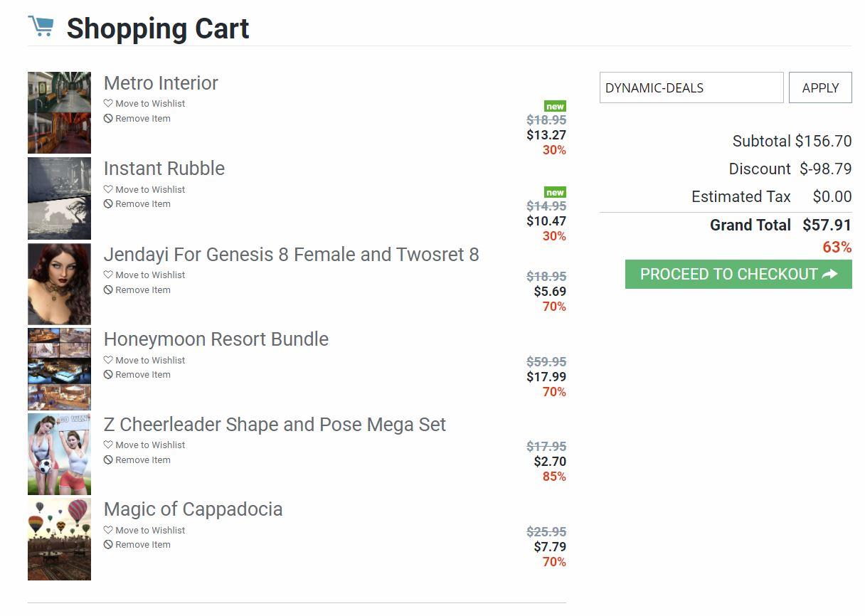Click the Metro Interior thumbnail image
Viewport: 865px width, 616px height.
59,112
